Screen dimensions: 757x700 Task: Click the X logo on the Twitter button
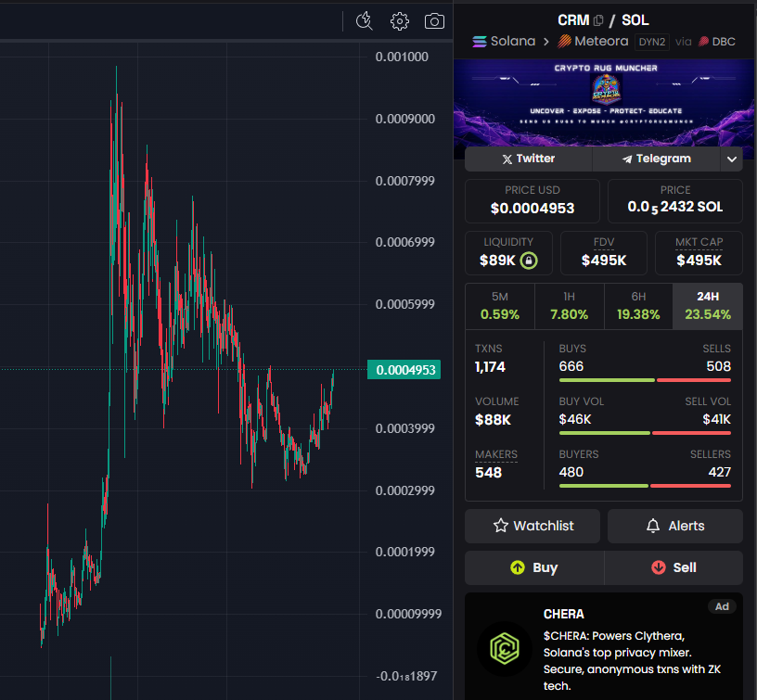point(507,159)
